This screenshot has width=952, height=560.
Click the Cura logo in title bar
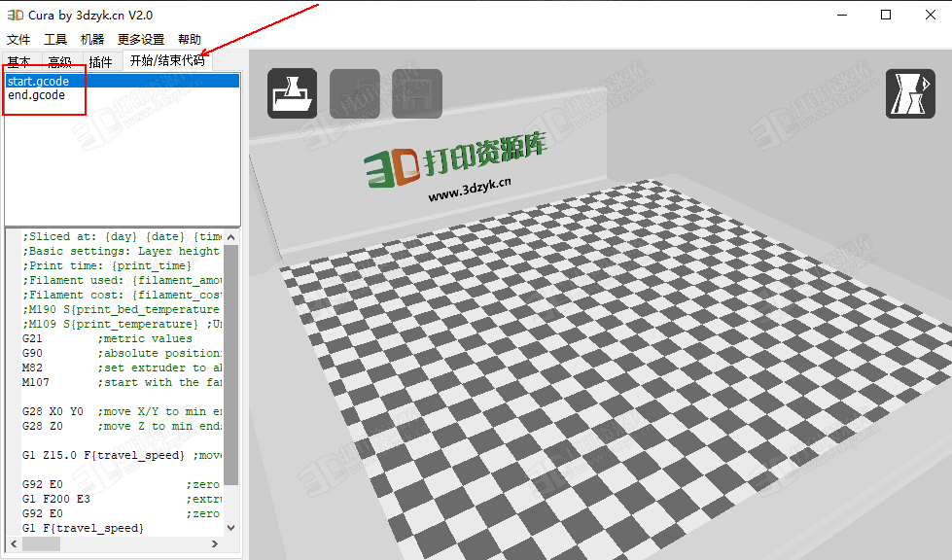coord(16,16)
